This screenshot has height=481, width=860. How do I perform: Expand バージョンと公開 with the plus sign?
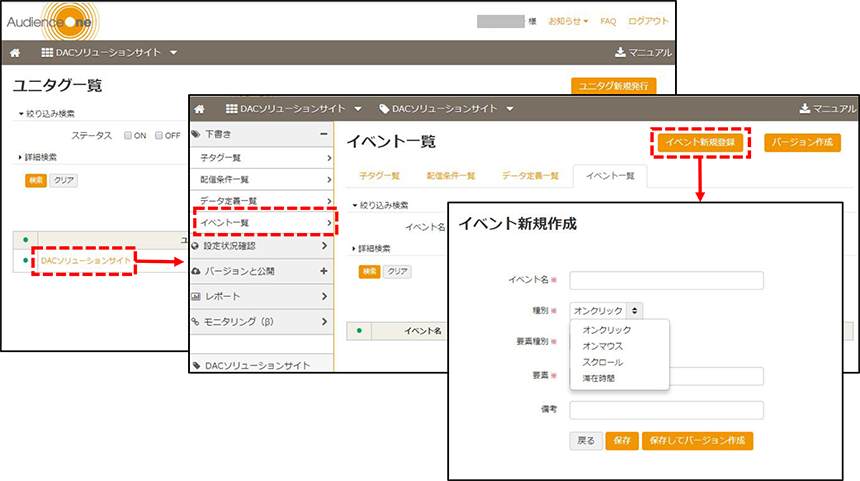pyautogui.click(x=324, y=271)
